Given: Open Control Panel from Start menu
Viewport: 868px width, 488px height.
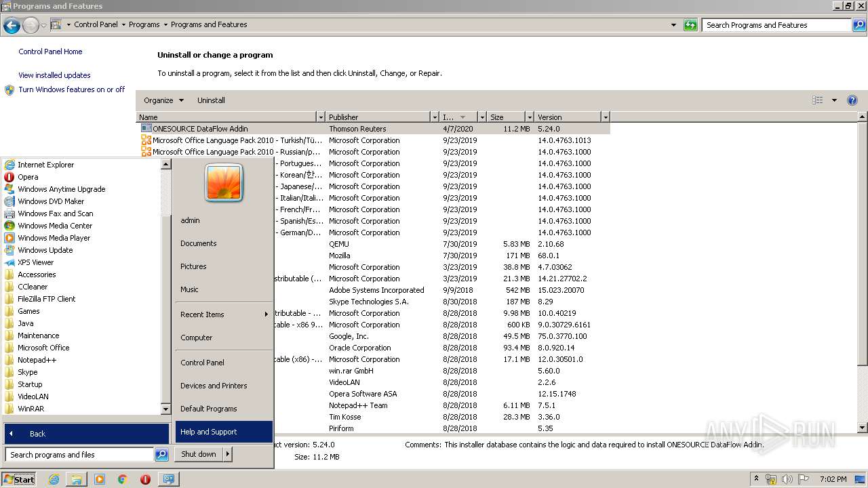Looking at the screenshot, I should click(x=224, y=363).
